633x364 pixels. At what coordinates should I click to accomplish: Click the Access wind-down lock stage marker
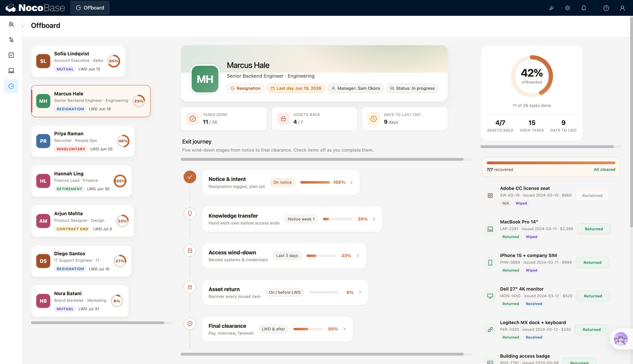190,250
